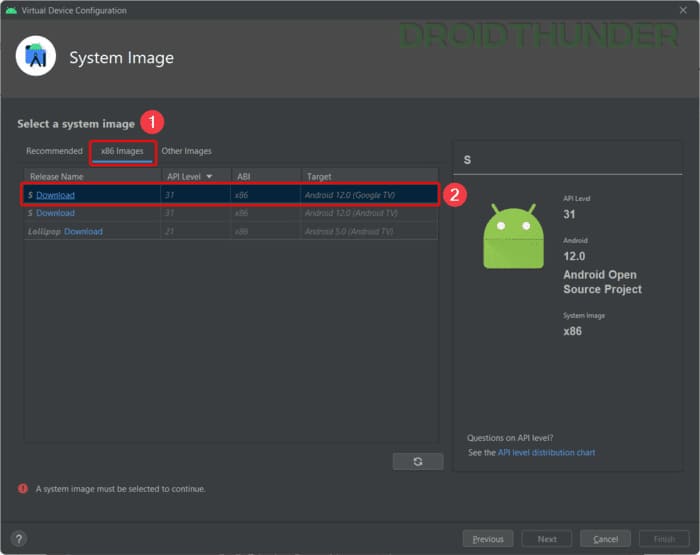Open the API level distribution chart link

(546, 452)
